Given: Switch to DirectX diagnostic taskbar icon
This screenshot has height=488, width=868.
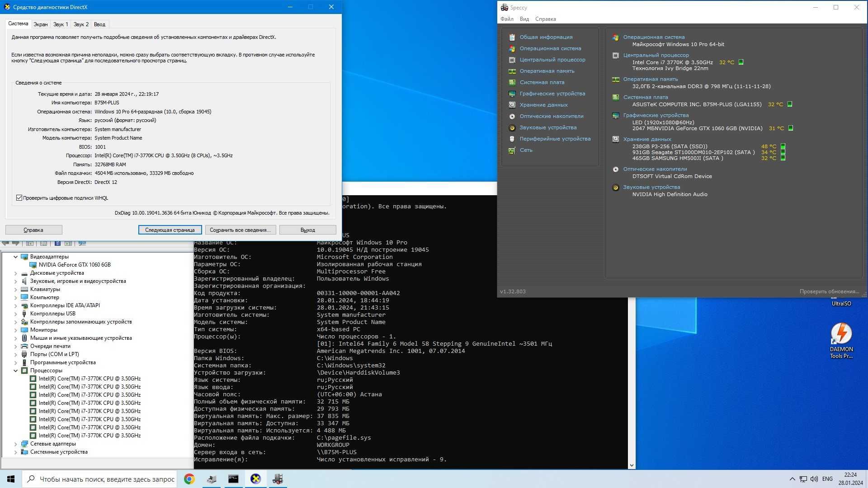Looking at the screenshot, I should tap(255, 479).
